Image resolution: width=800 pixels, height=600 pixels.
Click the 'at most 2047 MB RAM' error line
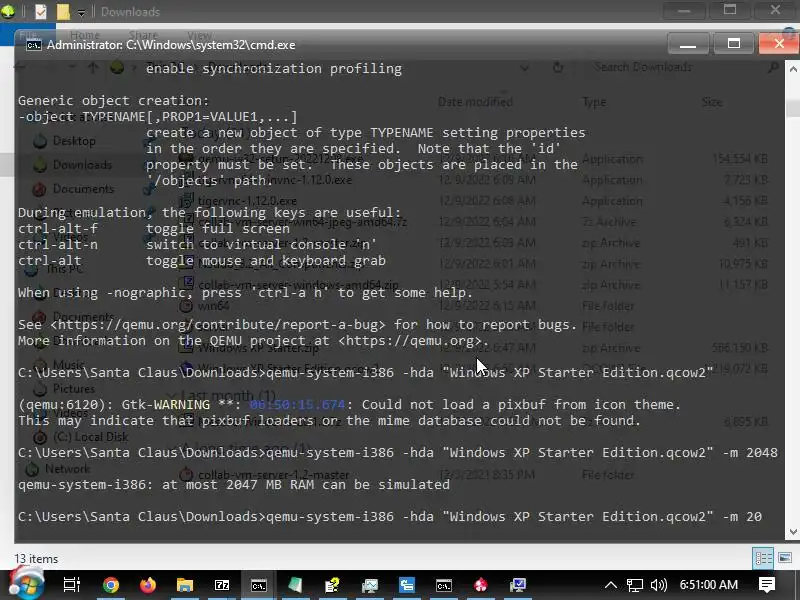tap(234, 484)
